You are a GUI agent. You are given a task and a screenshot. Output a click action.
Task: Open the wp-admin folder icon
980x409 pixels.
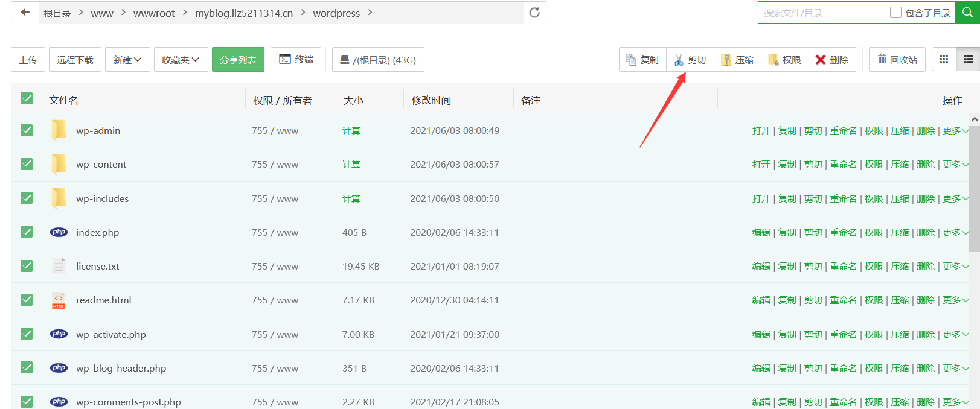point(59,130)
